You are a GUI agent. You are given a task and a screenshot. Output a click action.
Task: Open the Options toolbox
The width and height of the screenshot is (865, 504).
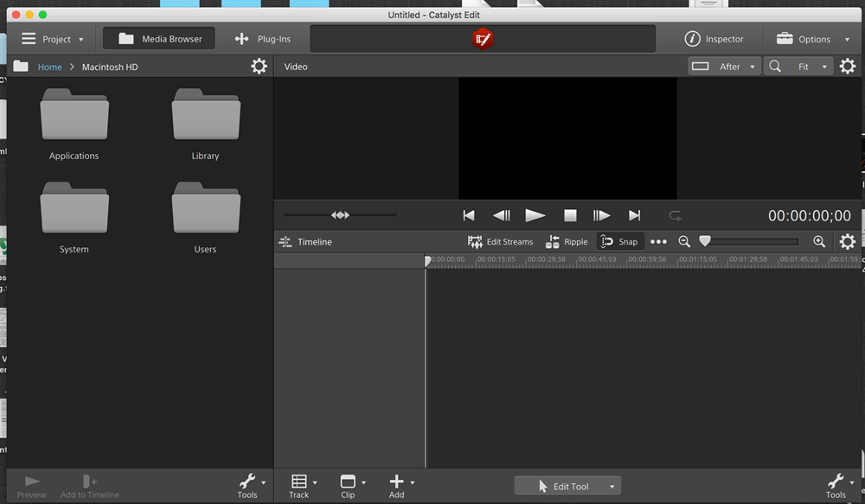pyautogui.click(x=804, y=39)
